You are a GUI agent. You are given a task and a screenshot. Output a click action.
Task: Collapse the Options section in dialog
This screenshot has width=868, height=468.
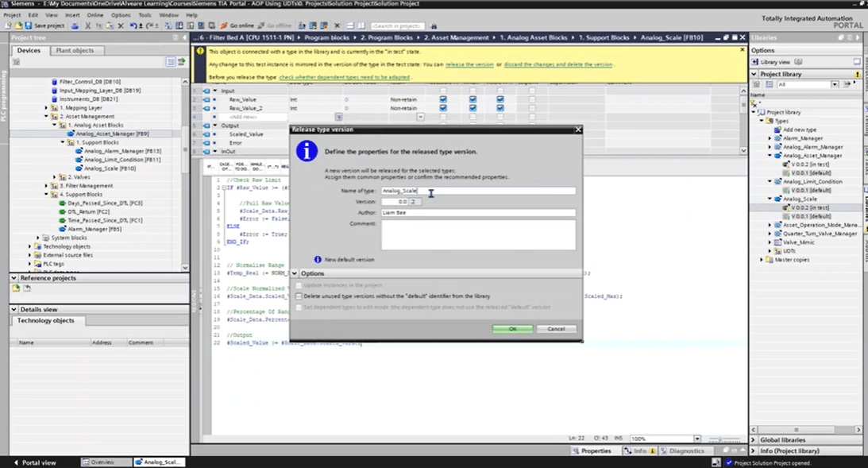pyautogui.click(x=295, y=273)
